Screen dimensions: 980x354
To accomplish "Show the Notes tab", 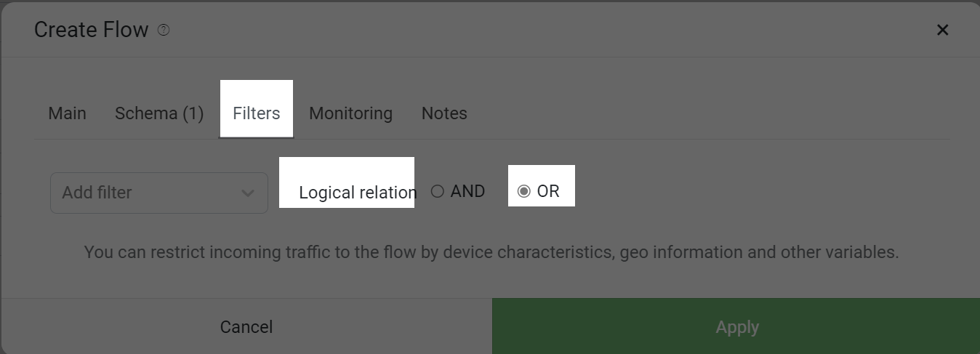I will coord(444,113).
